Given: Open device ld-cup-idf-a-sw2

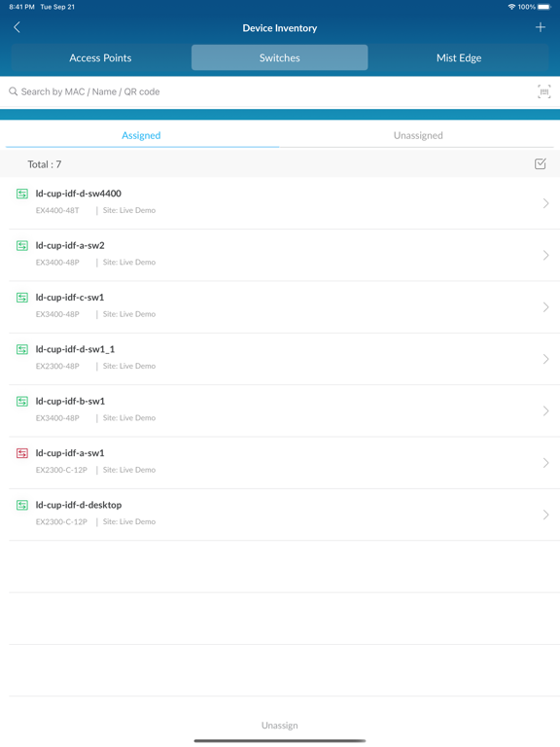Looking at the screenshot, I should [280, 256].
